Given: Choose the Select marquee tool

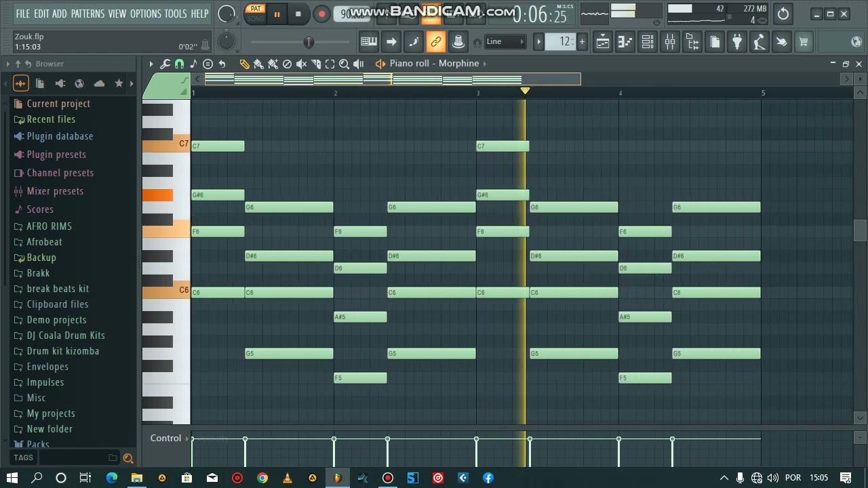Looking at the screenshot, I should pyautogui.click(x=330, y=64).
